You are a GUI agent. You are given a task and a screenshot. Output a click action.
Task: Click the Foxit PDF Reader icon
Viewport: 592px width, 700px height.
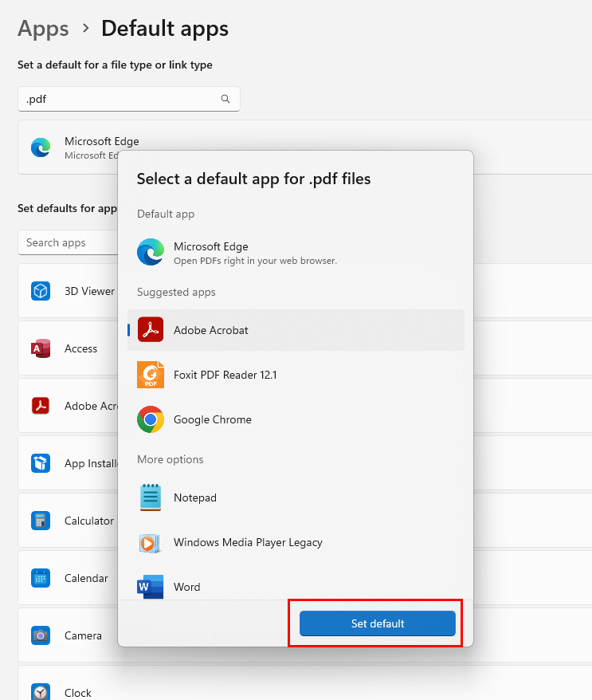tap(151, 375)
